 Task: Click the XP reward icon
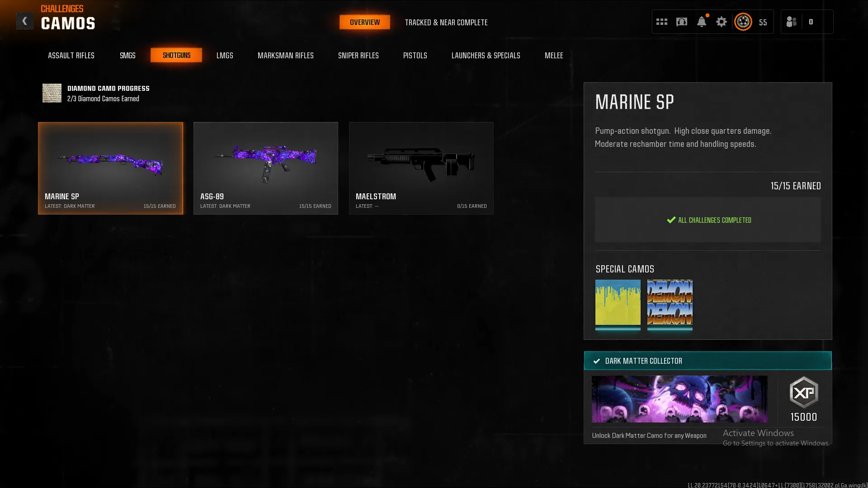tap(803, 392)
